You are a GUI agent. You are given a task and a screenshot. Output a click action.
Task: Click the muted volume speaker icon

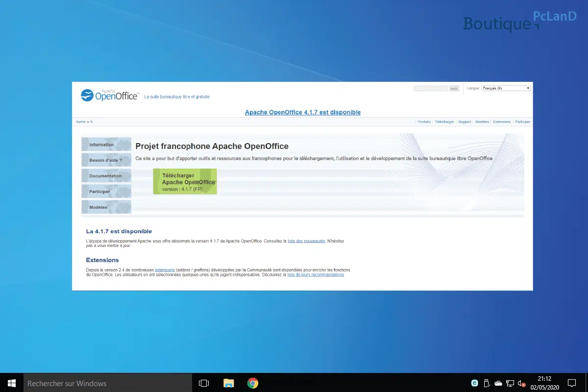(x=522, y=383)
